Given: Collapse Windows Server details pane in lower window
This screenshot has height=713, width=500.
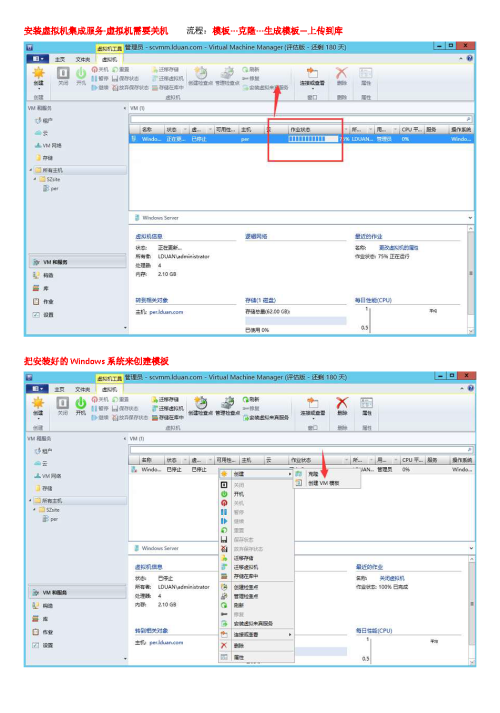Looking at the screenshot, I should (x=470, y=548).
